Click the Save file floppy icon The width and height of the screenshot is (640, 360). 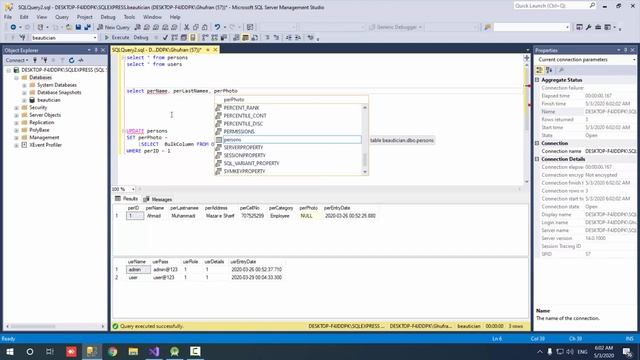point(78,27)
